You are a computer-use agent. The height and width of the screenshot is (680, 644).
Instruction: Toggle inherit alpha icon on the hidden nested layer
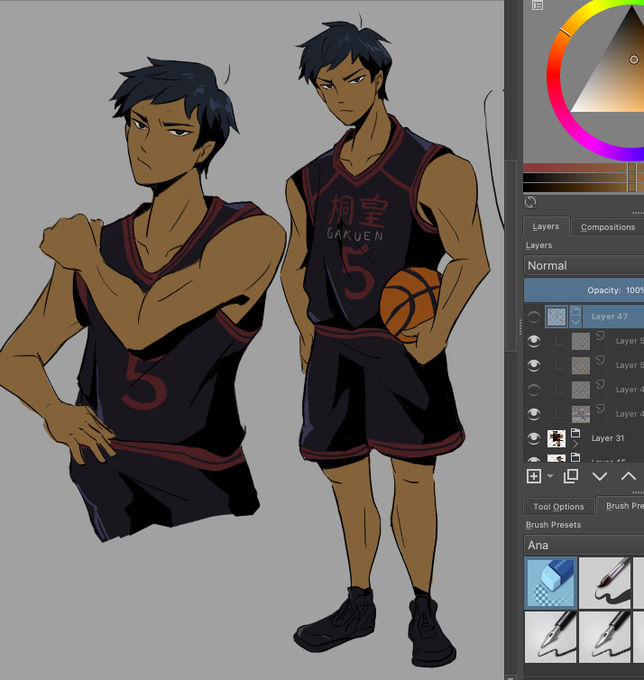[600, 384]
